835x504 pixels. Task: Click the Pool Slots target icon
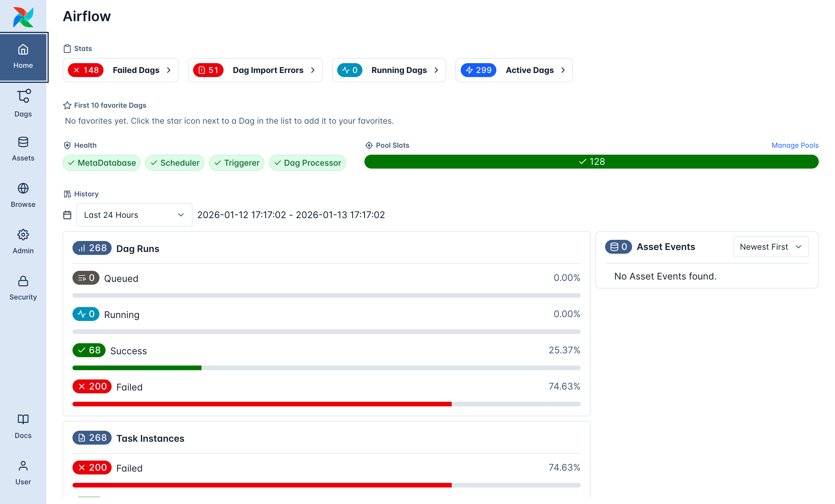tap(369, 145)
